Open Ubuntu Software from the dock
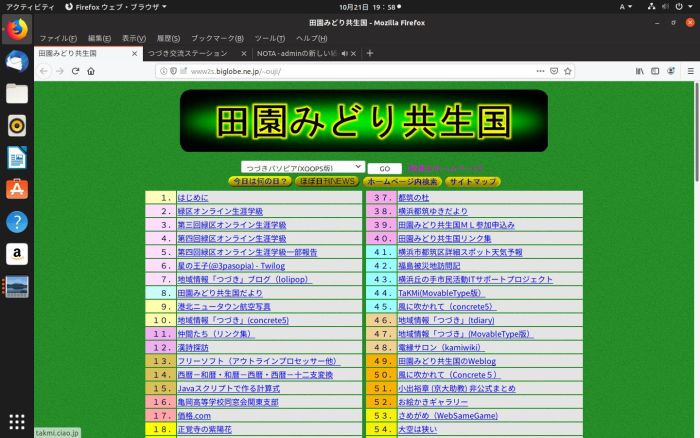 point(17,189)
